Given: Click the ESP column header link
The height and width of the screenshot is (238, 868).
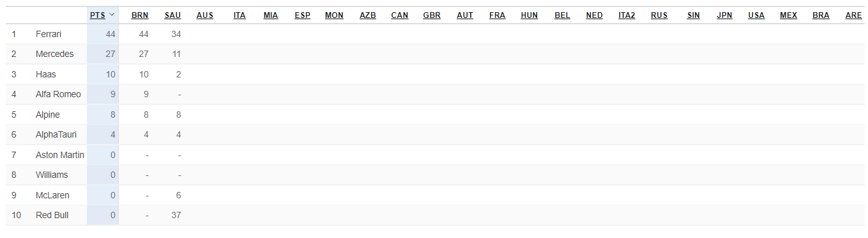Looking at the screenshot, I should [303, 15].
